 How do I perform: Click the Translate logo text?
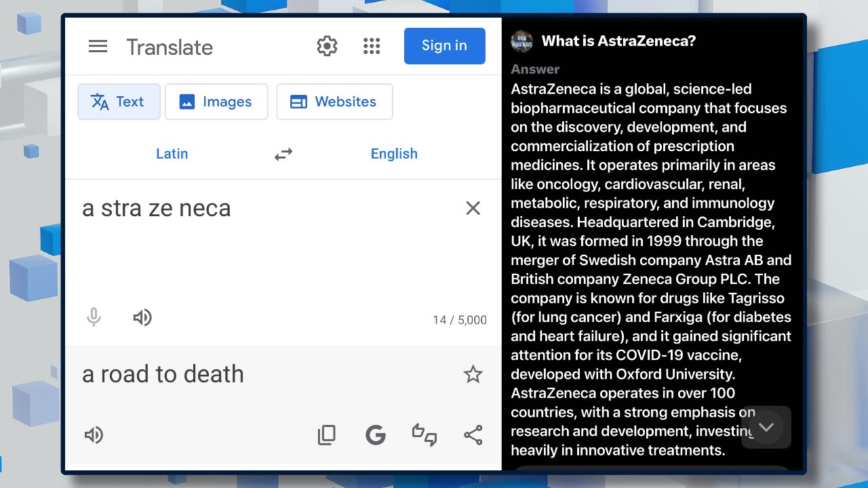click(170, 47)
